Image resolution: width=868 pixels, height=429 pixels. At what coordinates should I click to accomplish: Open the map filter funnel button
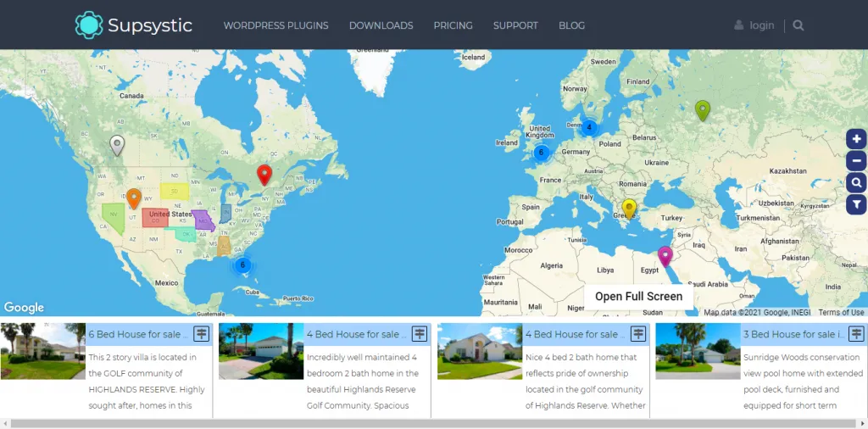click(x=856, y=204)
